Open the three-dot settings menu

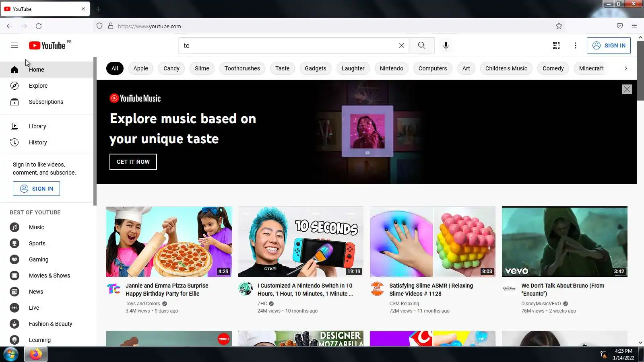(576, 45)
